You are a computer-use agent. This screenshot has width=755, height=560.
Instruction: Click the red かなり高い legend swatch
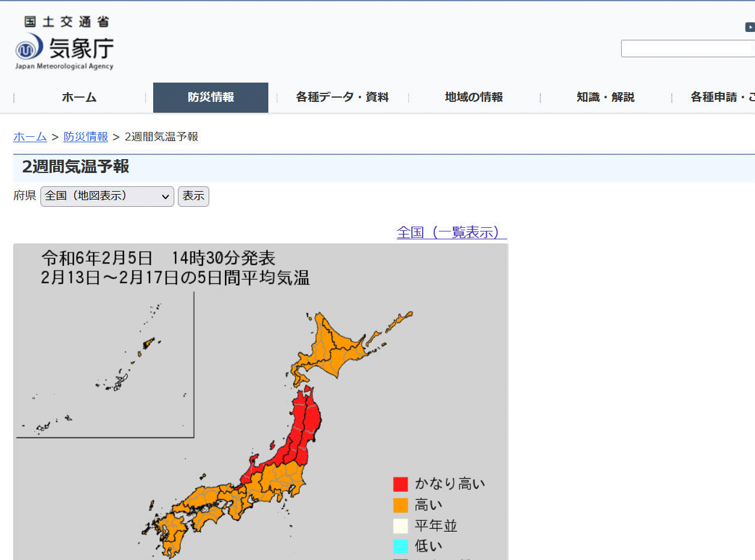coord(400,484)
